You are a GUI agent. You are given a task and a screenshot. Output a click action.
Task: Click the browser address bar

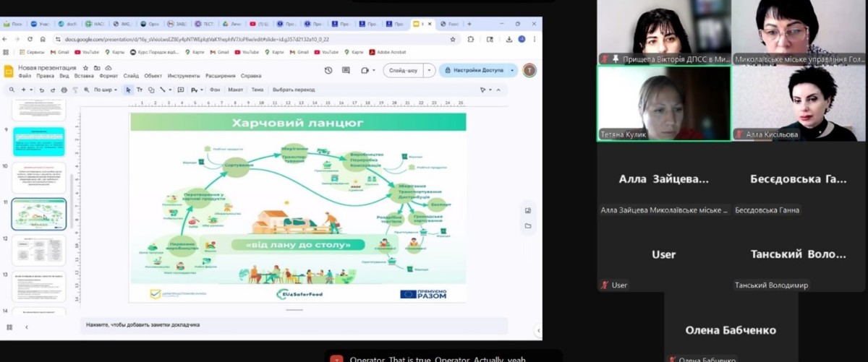257,39
